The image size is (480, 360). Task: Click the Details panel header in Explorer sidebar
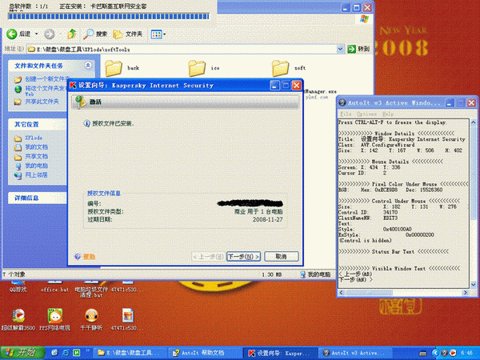click(37, 198)
